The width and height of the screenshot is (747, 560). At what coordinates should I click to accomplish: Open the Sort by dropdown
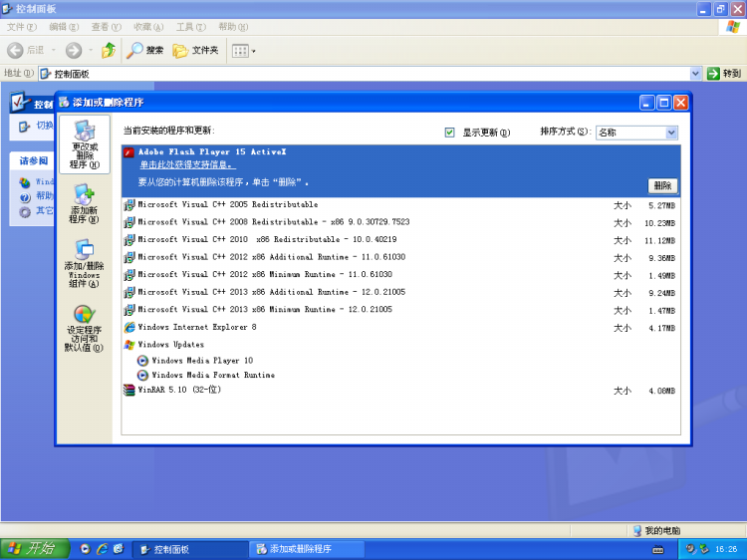(636, 133)
